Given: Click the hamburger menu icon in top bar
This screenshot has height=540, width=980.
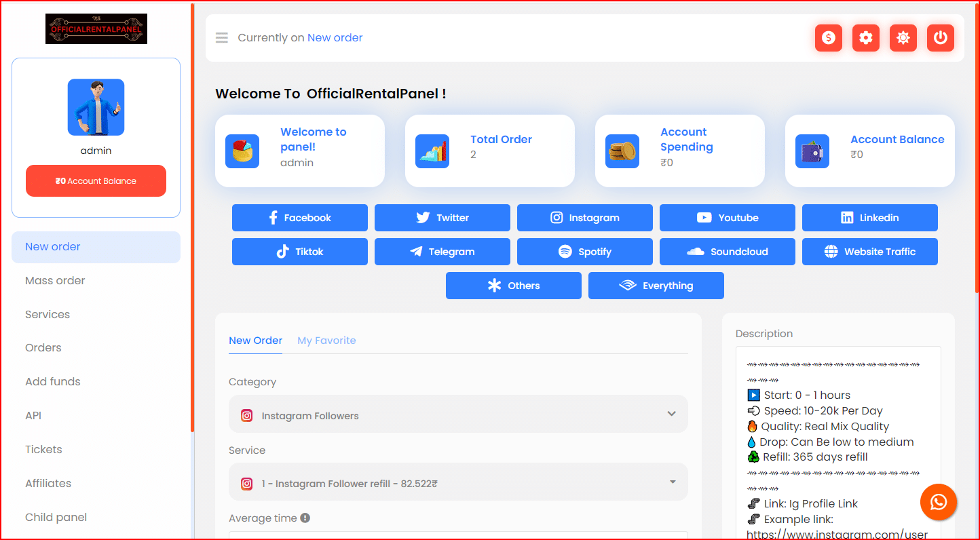Looking at the screenshot, I should pyautogui.click(x=221, y=37).
